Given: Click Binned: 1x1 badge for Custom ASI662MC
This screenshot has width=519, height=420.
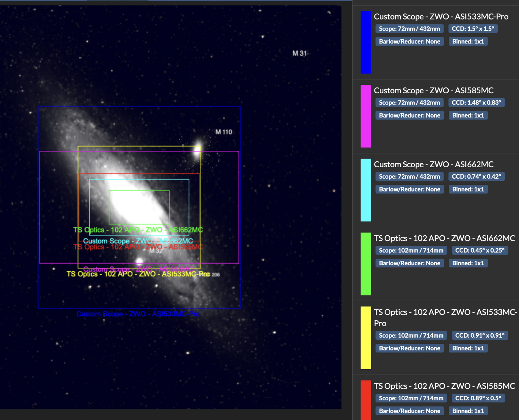Looking at the screenshot, I should tap(468, 189).
